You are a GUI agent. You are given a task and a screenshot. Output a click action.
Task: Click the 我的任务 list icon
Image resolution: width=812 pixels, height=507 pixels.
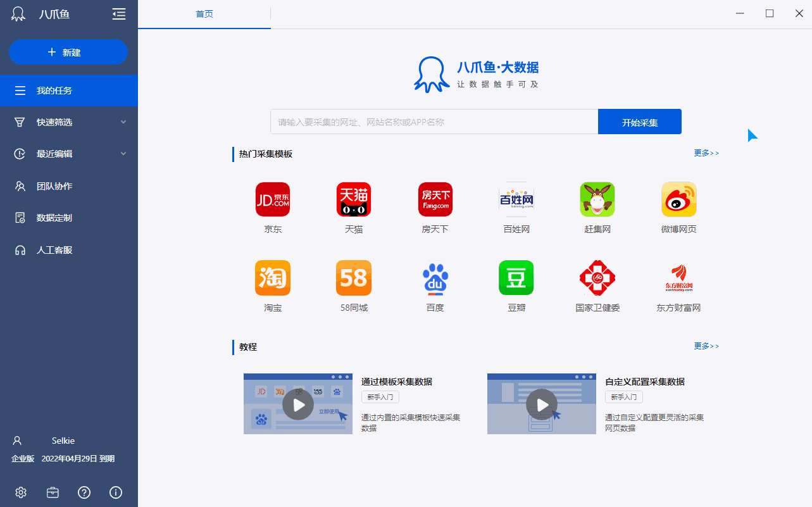(x=20, y=91)
